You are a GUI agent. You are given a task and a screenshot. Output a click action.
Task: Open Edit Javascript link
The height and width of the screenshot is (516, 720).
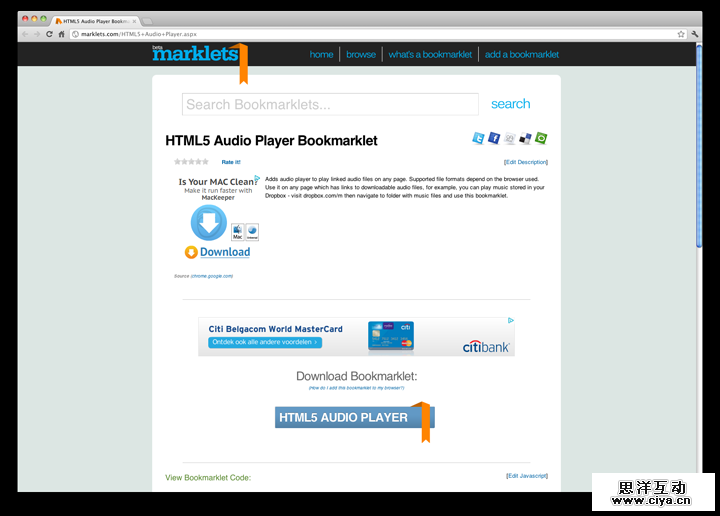click(527, 476)
